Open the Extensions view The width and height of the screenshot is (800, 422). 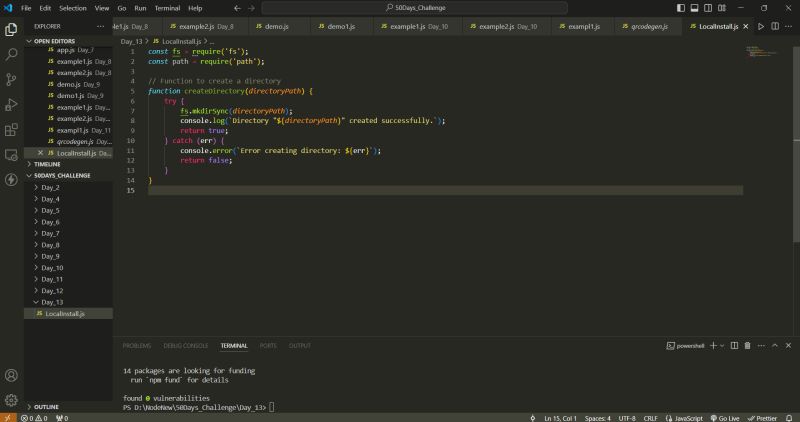pos(11,129)
